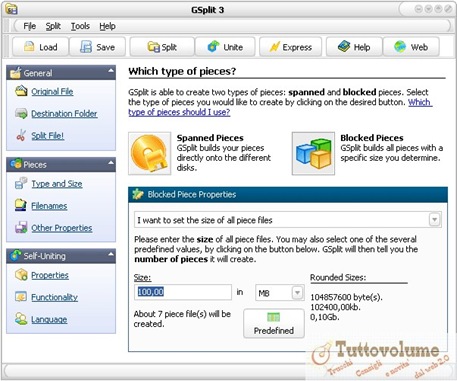Open the Help menu
The image size is (457, 381).
click(107, 26)
